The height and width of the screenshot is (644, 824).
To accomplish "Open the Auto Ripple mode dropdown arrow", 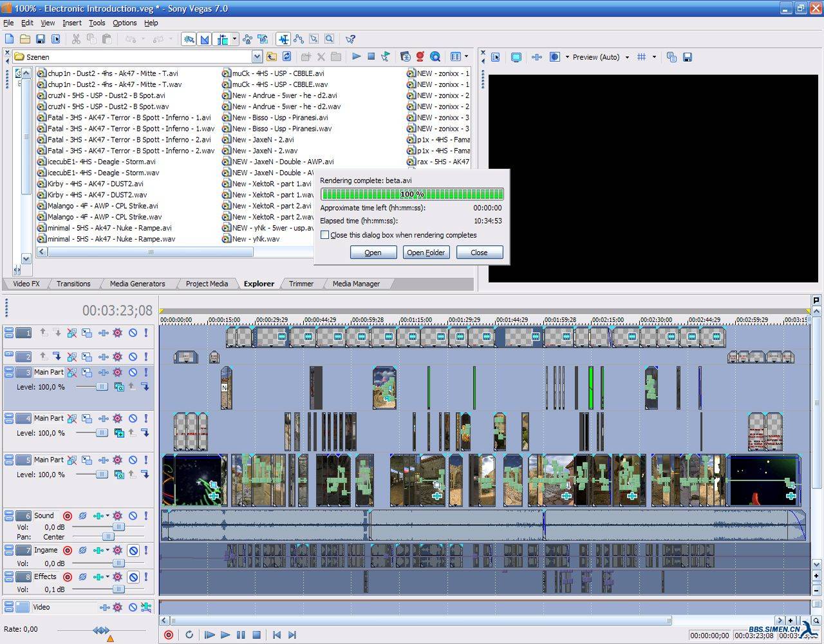I will pyautogui.click(x=234, y=39).
